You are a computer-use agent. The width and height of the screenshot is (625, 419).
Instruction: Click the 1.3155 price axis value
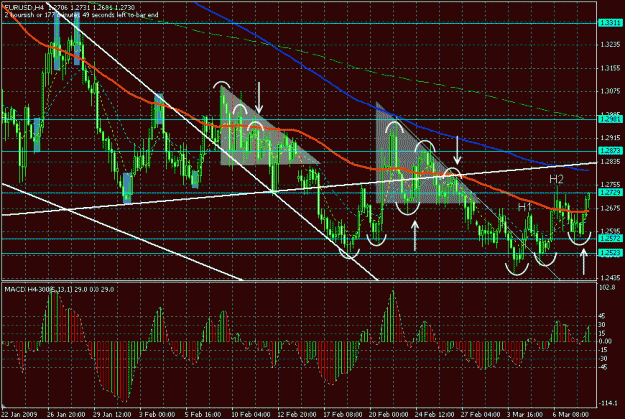[610, 68]
